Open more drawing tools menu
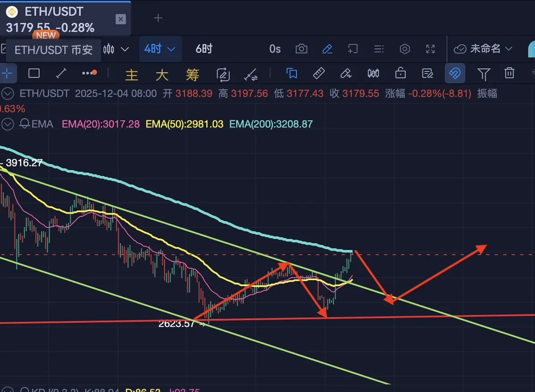Image resolution: width=535 pixels, height=392 pixels. click(89, 73)
